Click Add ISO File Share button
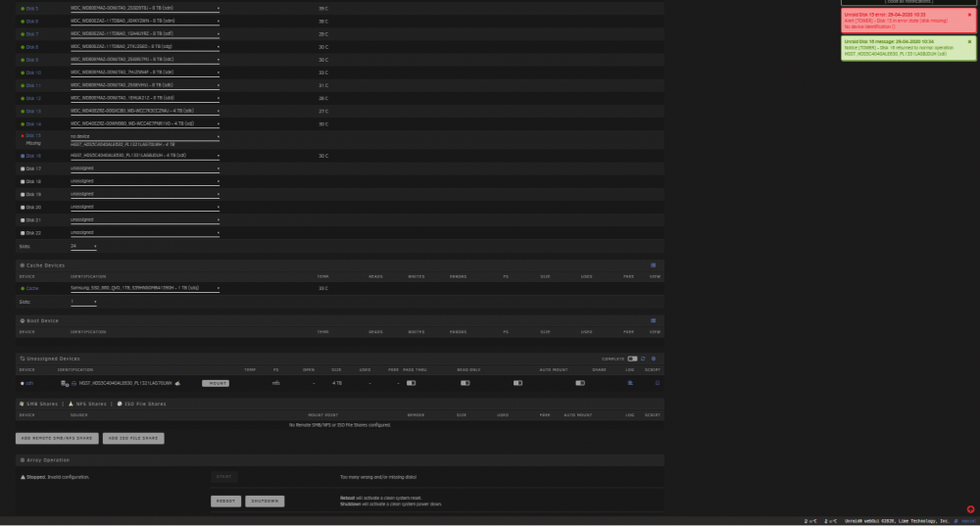 (x=133, y=439)
